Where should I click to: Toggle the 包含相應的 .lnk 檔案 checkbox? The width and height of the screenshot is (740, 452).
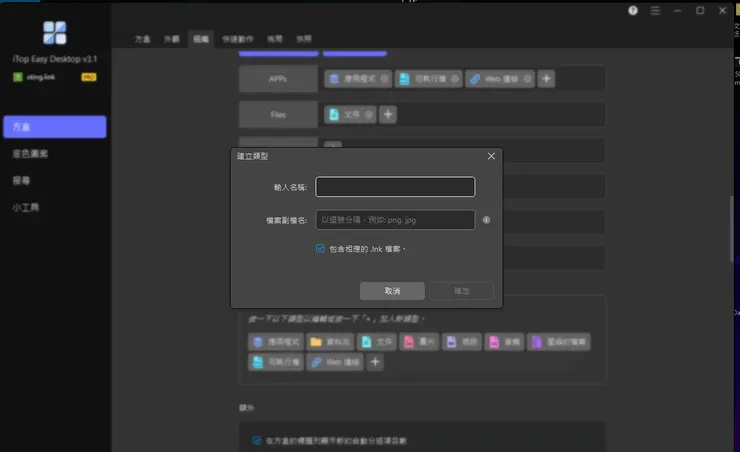tap(320, 249)
